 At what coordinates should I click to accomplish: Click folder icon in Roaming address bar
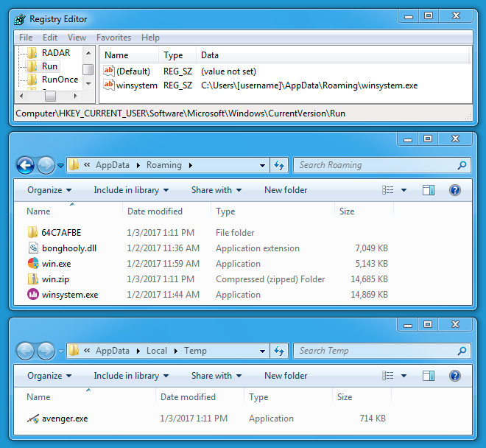[74, 165]
